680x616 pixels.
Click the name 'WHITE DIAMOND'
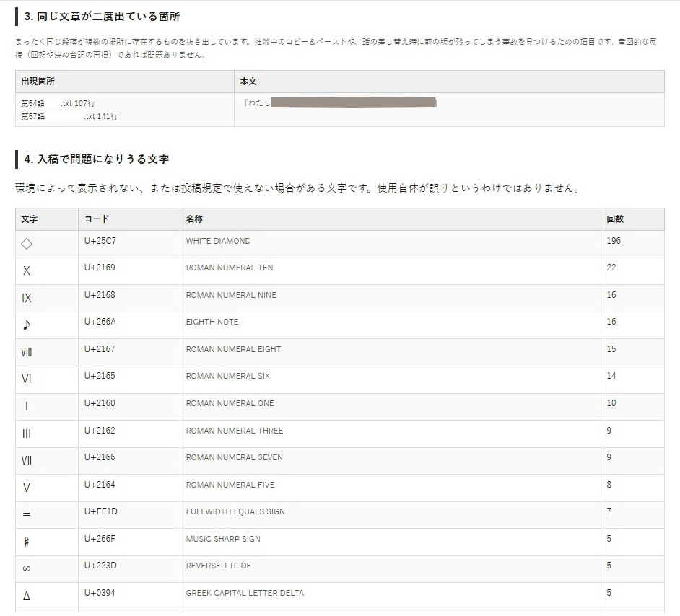coord(218,242)
